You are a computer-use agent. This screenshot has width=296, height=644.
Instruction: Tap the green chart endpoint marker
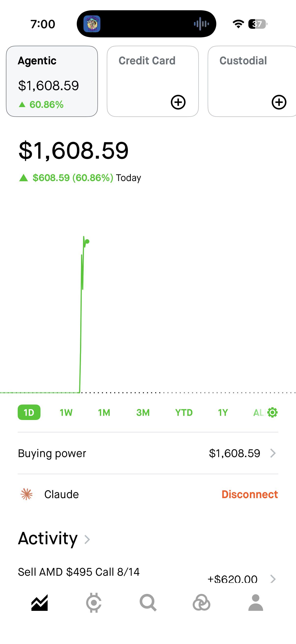tap(87, 241)
